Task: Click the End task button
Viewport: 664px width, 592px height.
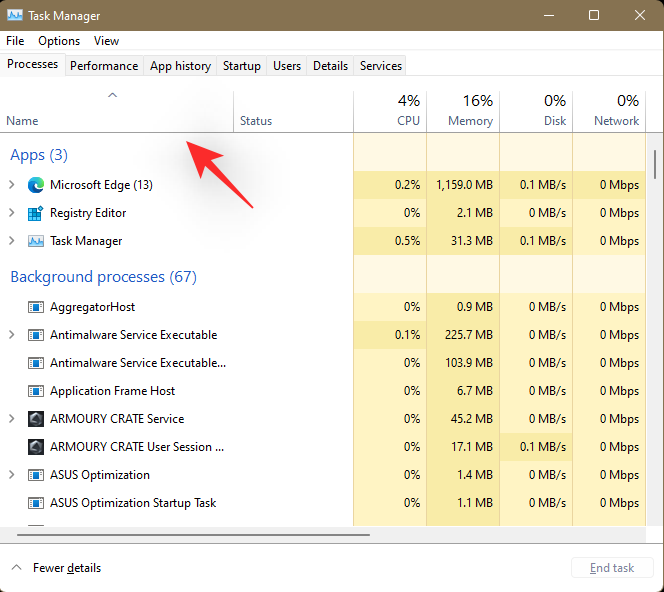Action: pos(612,567)
